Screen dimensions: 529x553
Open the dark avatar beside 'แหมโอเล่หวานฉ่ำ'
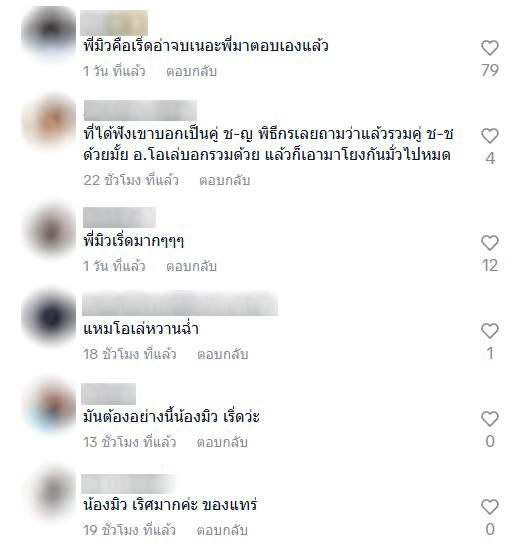pyautogui.click(x=49, y=316)
